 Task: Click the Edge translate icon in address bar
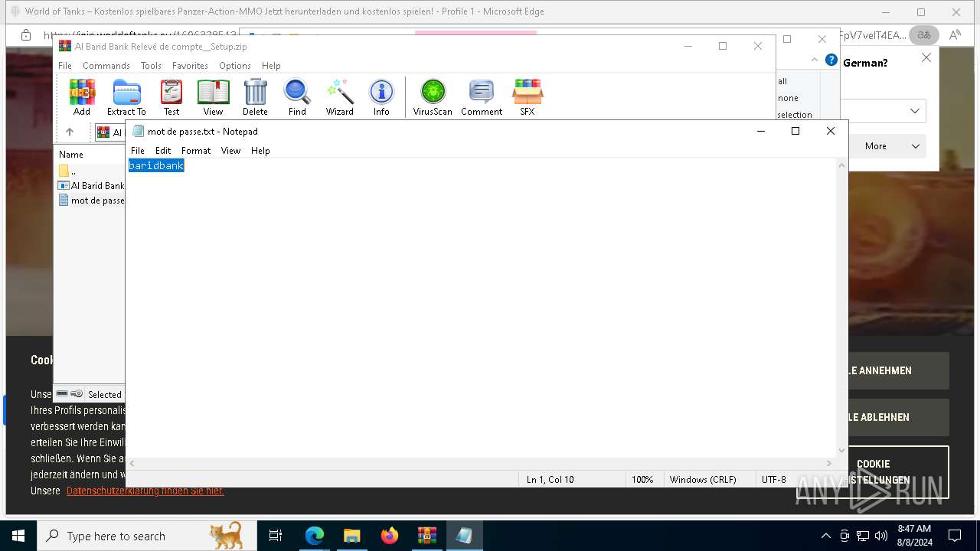pos(924,35)
